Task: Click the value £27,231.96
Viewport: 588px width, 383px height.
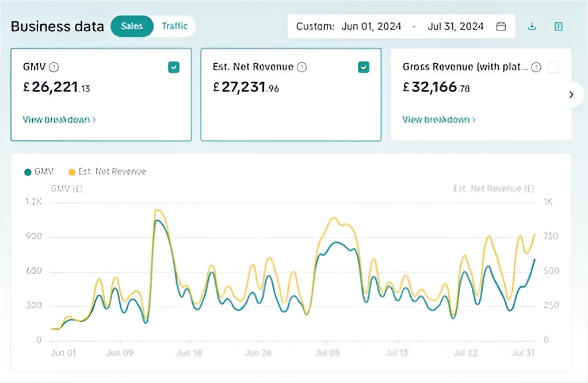Action: [x=246, y=87]
